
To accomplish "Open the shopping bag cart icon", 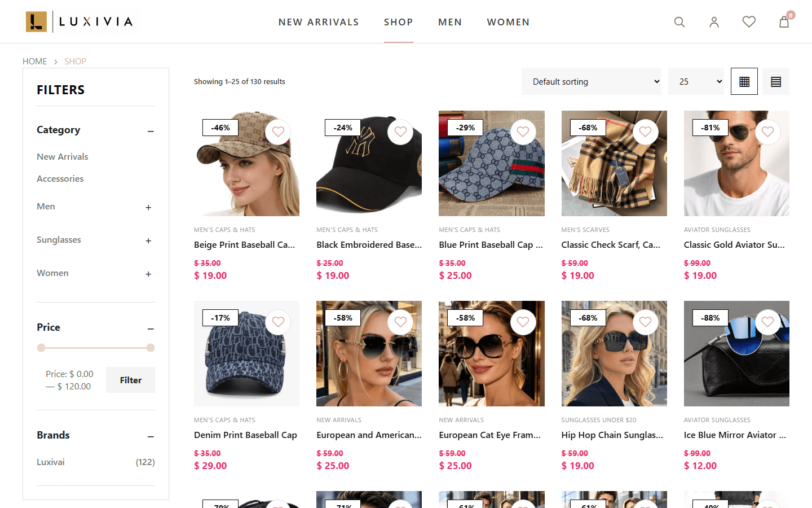I will (x=784, y=22).
